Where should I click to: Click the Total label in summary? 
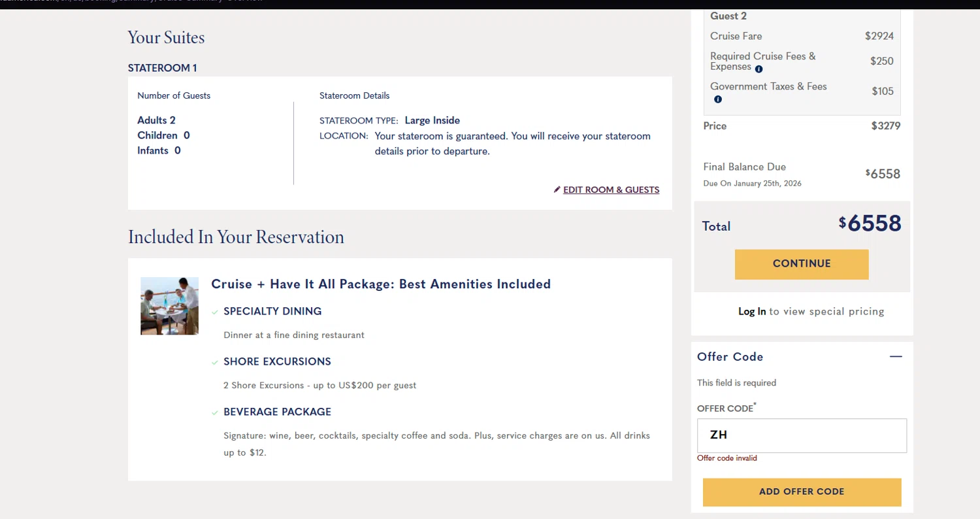(716, 227)
